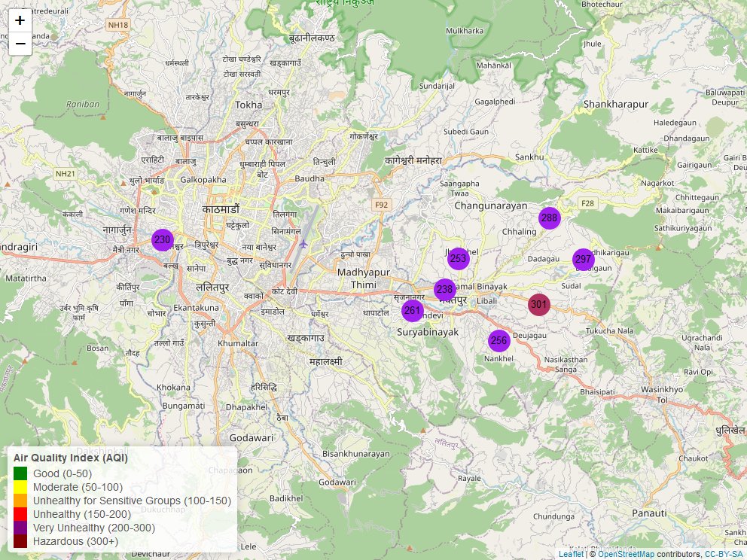The width and height of the screenshot is (747, 560).
Task: Click the Madhyapur Thimi place label
Action: (x=364, y=278)
